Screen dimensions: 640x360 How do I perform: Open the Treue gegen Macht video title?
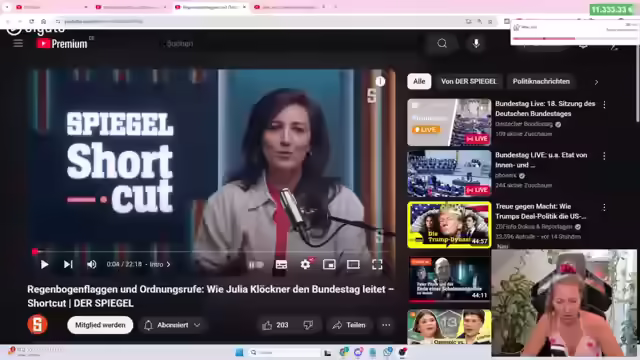pyautogui.click(x=540, y=211)
